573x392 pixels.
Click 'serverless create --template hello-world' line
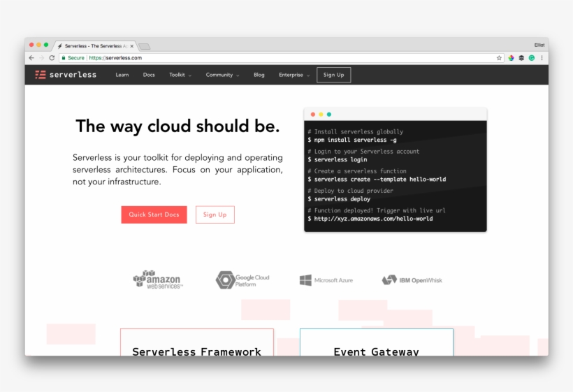pos(377,180)
